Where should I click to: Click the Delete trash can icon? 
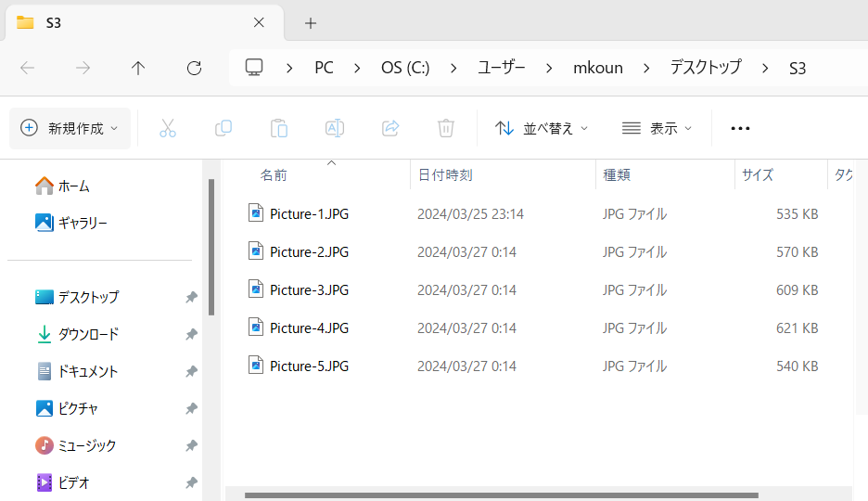(x=446, y=128)
